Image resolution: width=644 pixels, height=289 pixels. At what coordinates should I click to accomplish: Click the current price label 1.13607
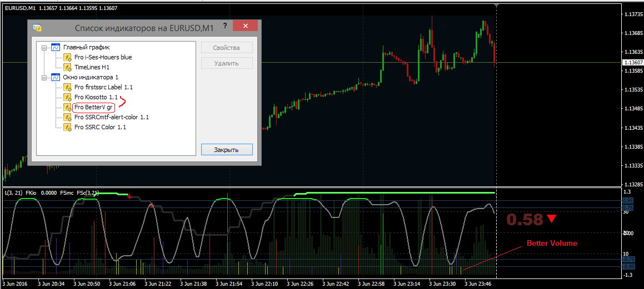633,62
